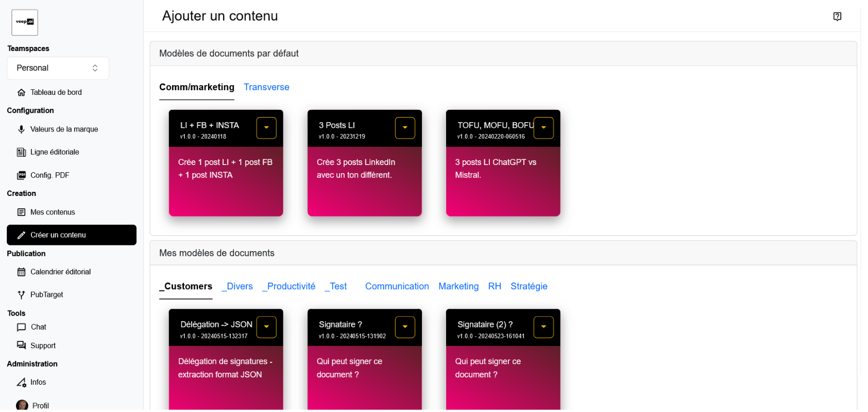Screen dimensions: 868x412
Task: Click the Ligne éditoriale newspaper icon
Action: click(x=21, y=152)
